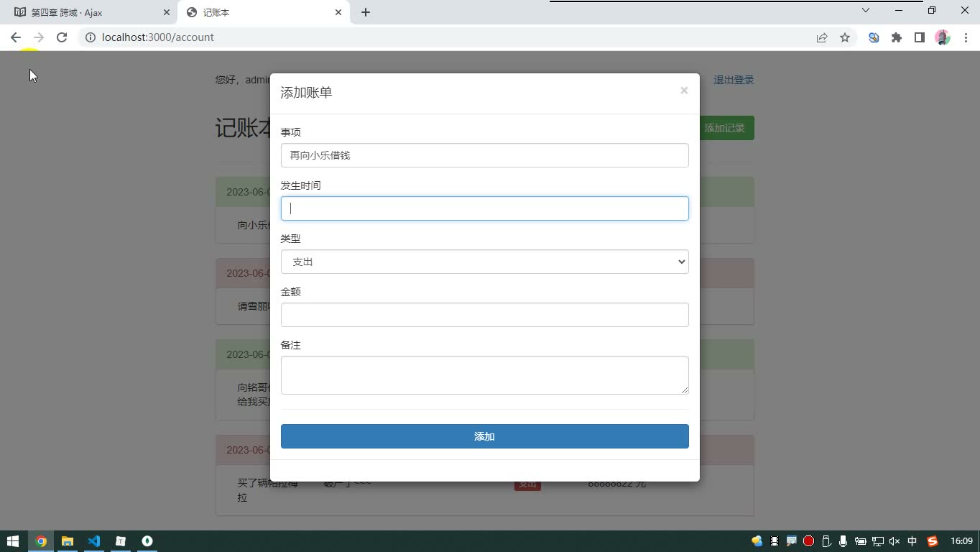
Task: Open File Explorer from the taskbar
Action: [x=68, y=541]
